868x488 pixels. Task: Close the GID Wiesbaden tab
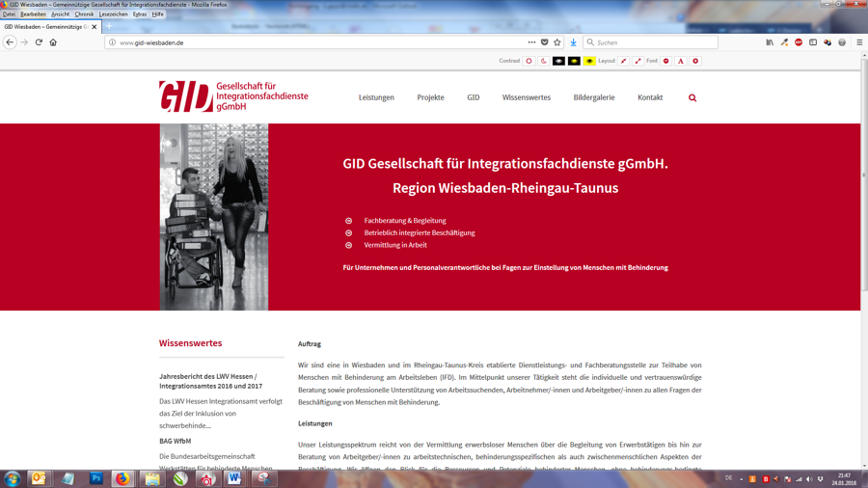[x=95, y=27]
